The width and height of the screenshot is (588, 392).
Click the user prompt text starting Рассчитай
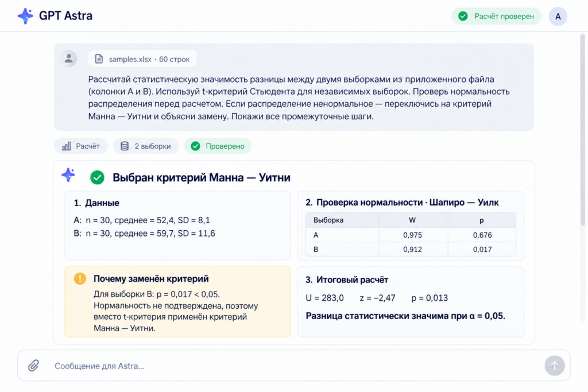coord(299,98)
